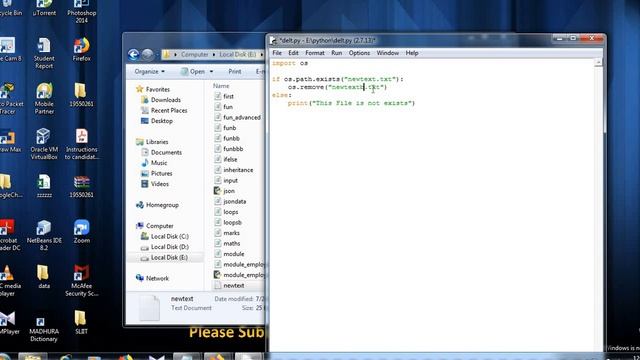Open Student Report desktop icon
The width and height of the screenshot is (640, 360).
point(44,53)
